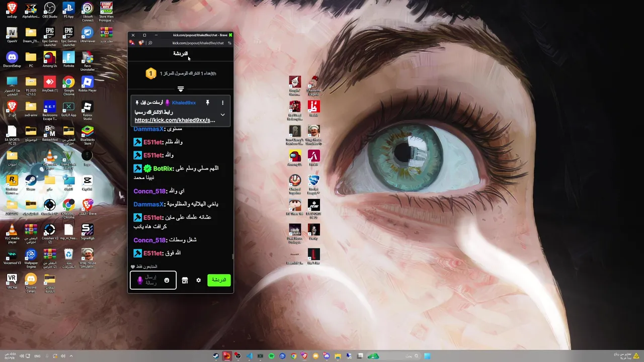Open EA SPORTS FC 25 icon in right column
644x362 pixels.
click(313, 208)
